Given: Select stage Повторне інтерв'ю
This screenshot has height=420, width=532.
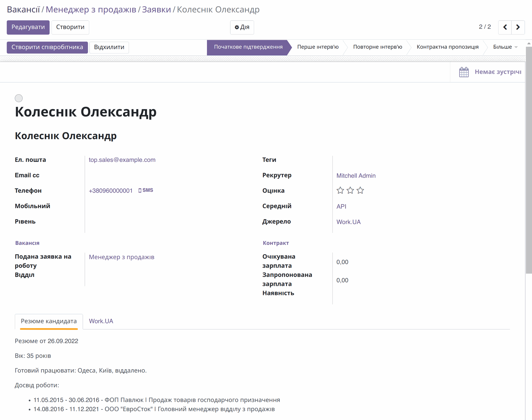Looking at the screenshot, I should point(377,47).
